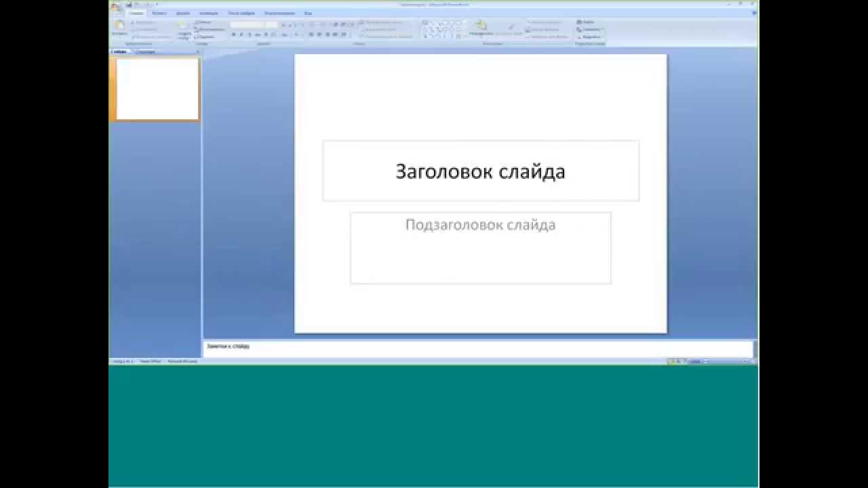The width and height of the screenshot is (868, 488).
Task: Open the Layout (Макет) dropdown
Action: pyautogui.click(x=205, y=22)
